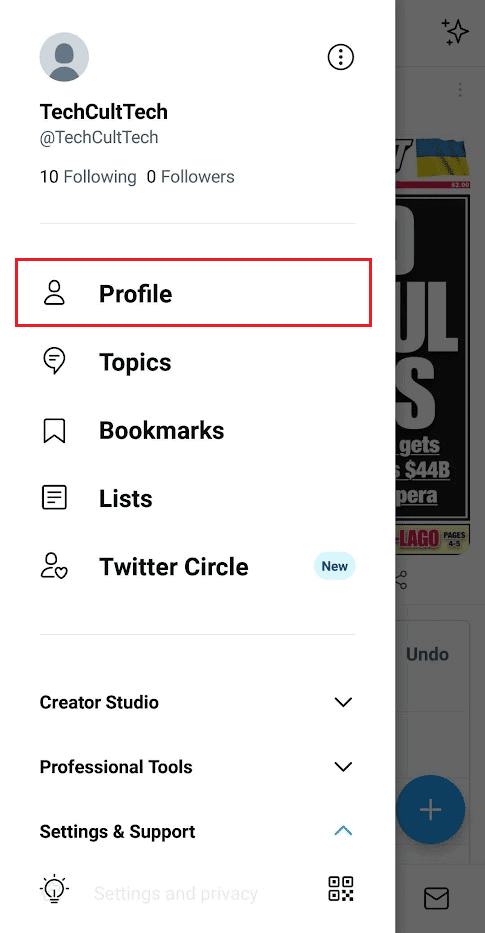Expand the Creator Studio section
Image resolution: width=485 pixels, height=933 pixels.
[x=197, y=702]
